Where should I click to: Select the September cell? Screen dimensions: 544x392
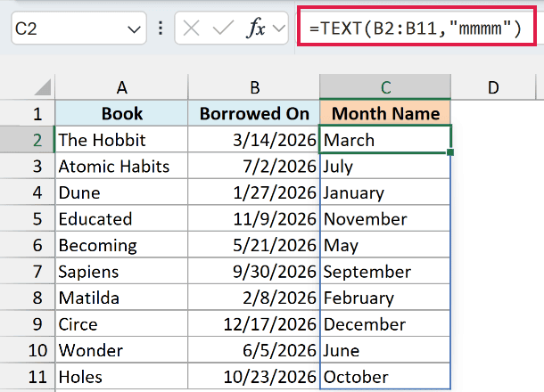[385, 272]
